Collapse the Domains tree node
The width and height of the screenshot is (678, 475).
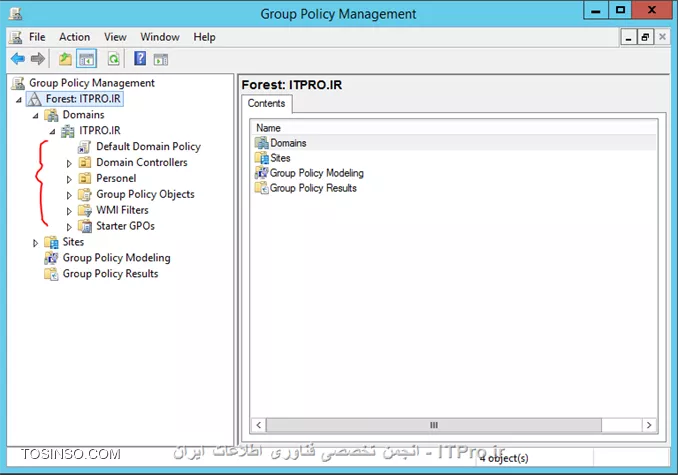click(35, 116)
